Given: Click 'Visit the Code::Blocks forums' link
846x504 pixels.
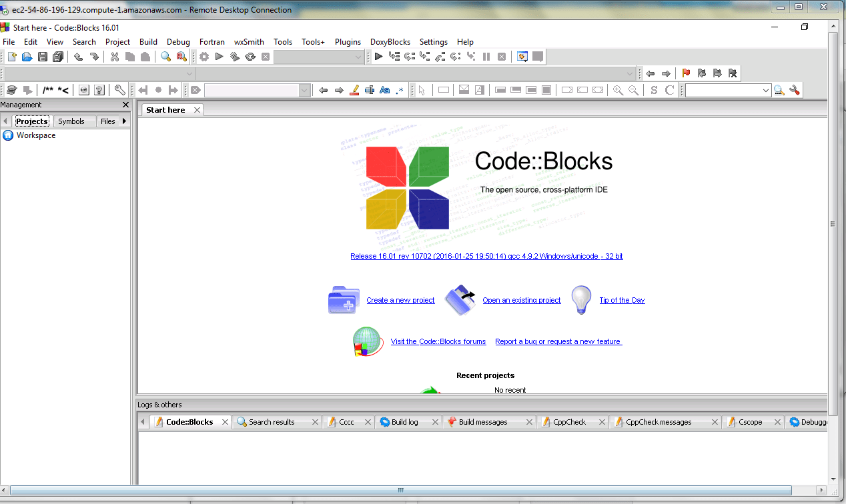Looking at the screenshot, I should tap(438, 341).
